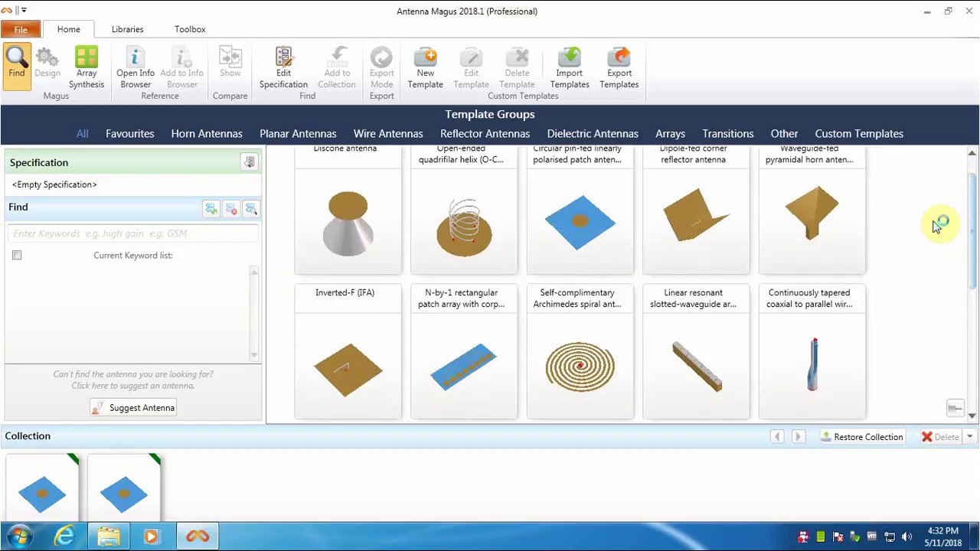The height and width of the screenshot is (551, 980).
Task: Filter by Arrays group
Action: (x=670, y=133)
